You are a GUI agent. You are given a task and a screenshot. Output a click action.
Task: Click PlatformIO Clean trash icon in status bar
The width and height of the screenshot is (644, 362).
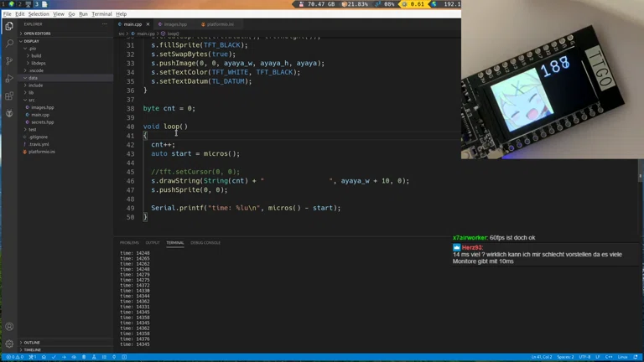tap(84, 357)
